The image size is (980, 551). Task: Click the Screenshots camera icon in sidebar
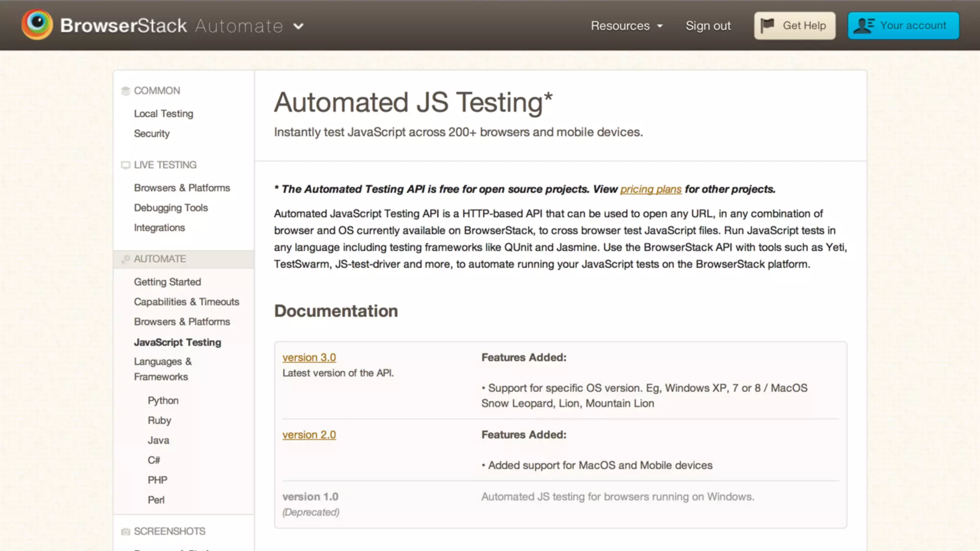pyautogui.click(x=125, y=531)
